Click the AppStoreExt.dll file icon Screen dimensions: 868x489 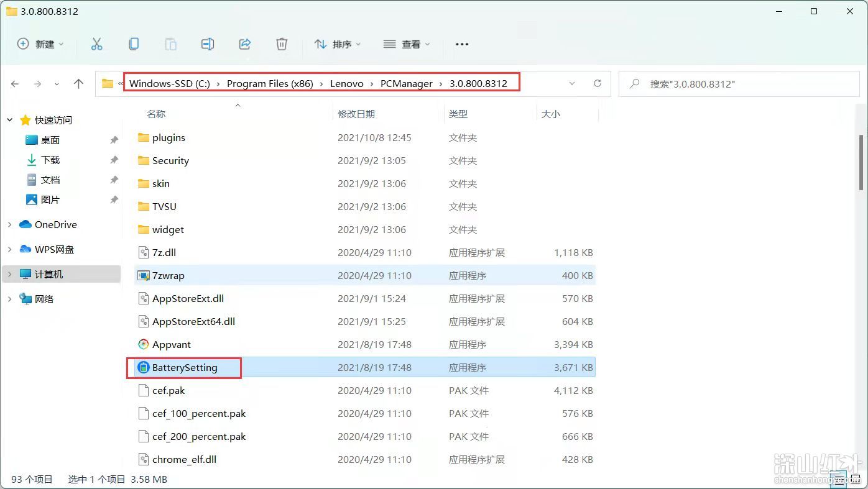pos(144,298)
